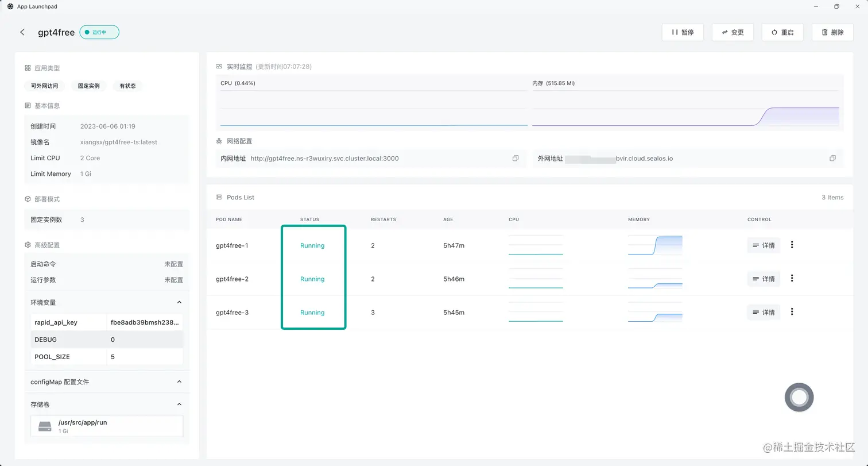Collapse the 存储卷 section

pos(179,405)
